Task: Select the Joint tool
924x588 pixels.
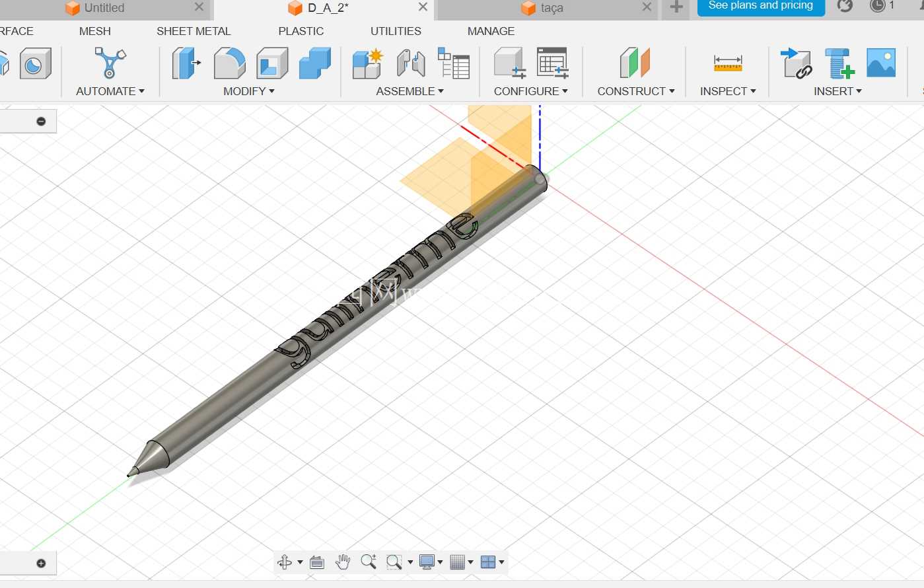Action: (411, 63)
